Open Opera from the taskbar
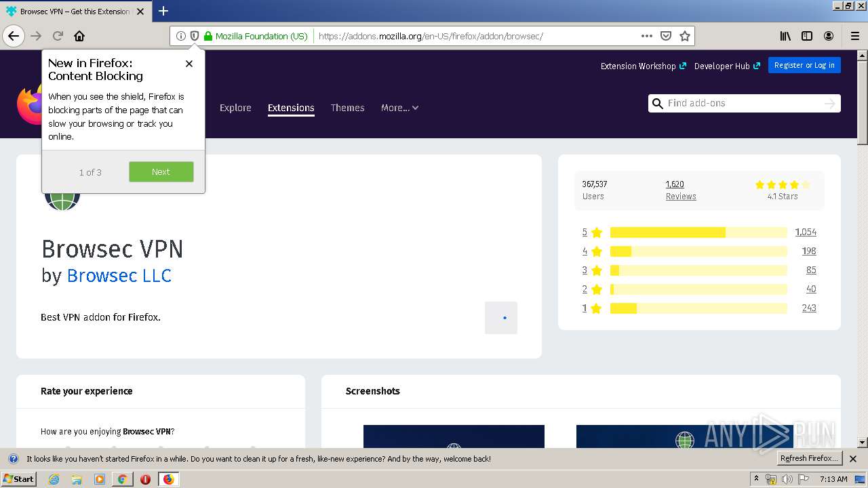The height and width of the screenshot is (488, 868). pyautogui.click(x=145, y=479)
